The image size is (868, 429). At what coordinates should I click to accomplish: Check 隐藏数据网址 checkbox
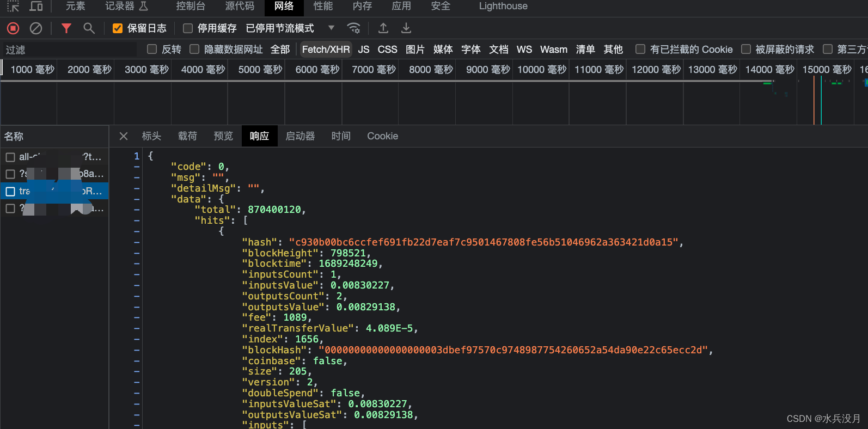click(194, 49)
